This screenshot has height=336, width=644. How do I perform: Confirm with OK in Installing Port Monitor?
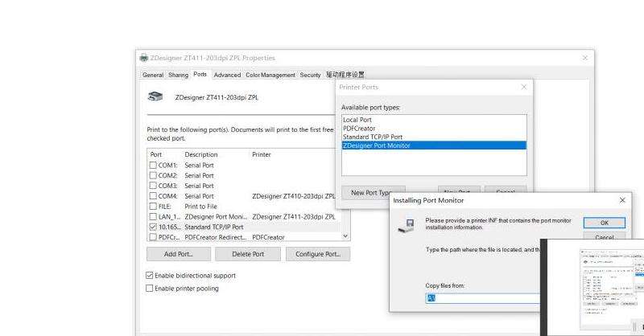[605, 223]
